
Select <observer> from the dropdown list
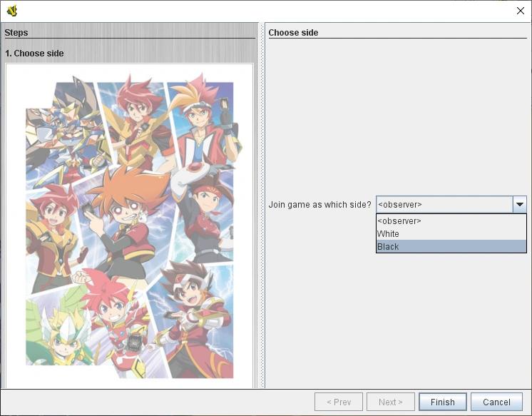[451, 220]
